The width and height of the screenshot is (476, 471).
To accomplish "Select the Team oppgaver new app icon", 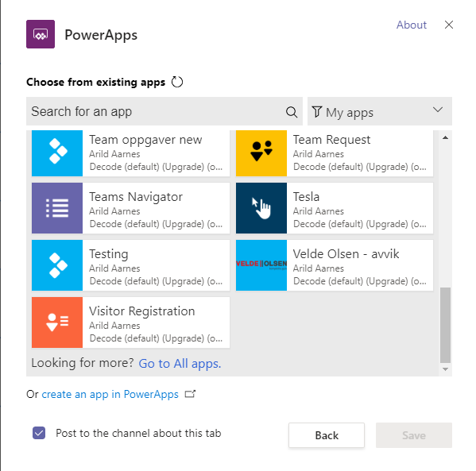I will pyautogui.click(x=57, y=153).
